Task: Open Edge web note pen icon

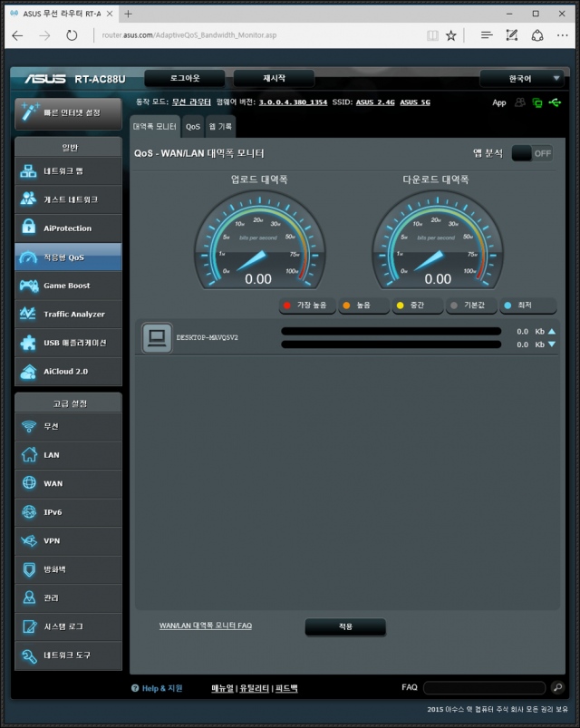Action: point(511,35)
